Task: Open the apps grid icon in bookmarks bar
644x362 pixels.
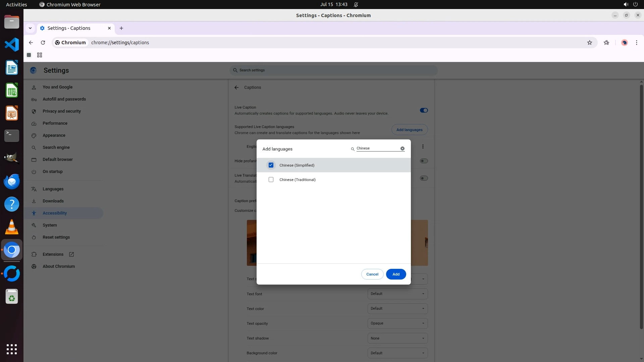Action: click(40, 55)
